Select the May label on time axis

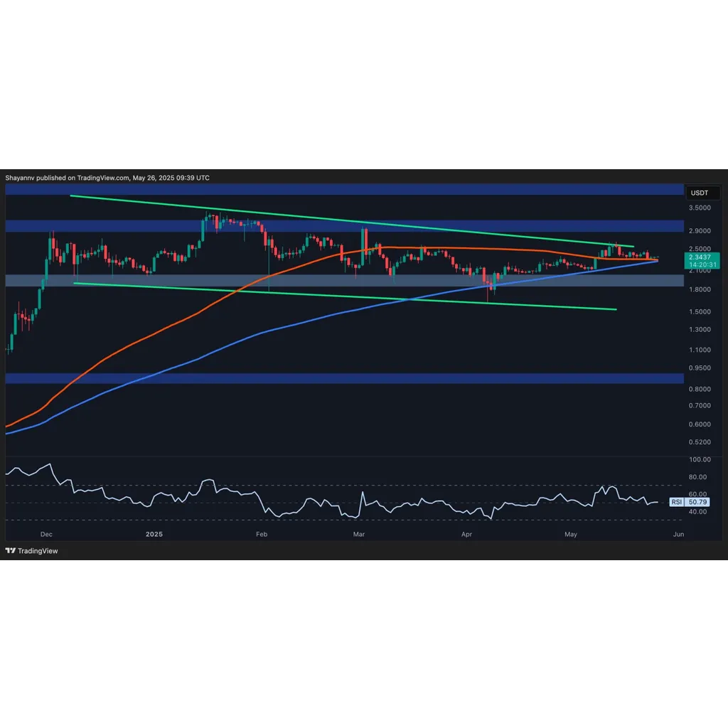tap(571, 535)
